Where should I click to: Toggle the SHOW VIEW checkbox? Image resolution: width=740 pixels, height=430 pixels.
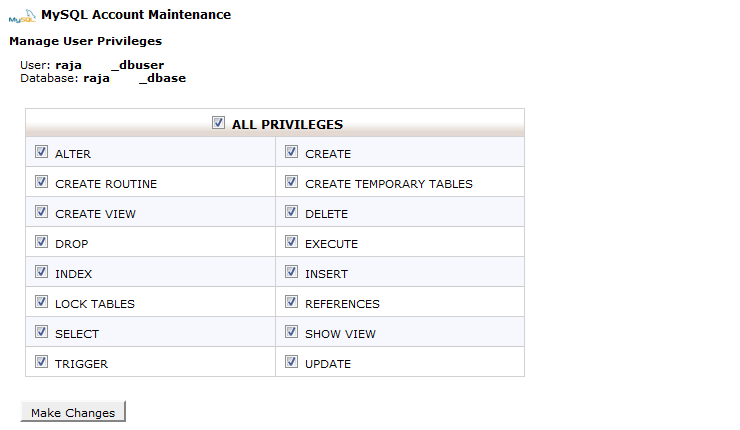click(292, 333)
